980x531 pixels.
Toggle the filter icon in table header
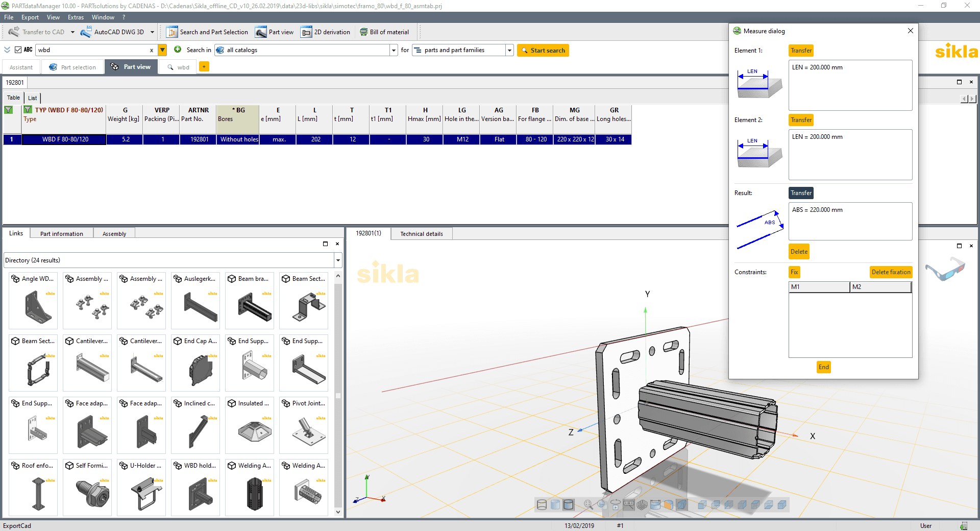click(9, 110)
